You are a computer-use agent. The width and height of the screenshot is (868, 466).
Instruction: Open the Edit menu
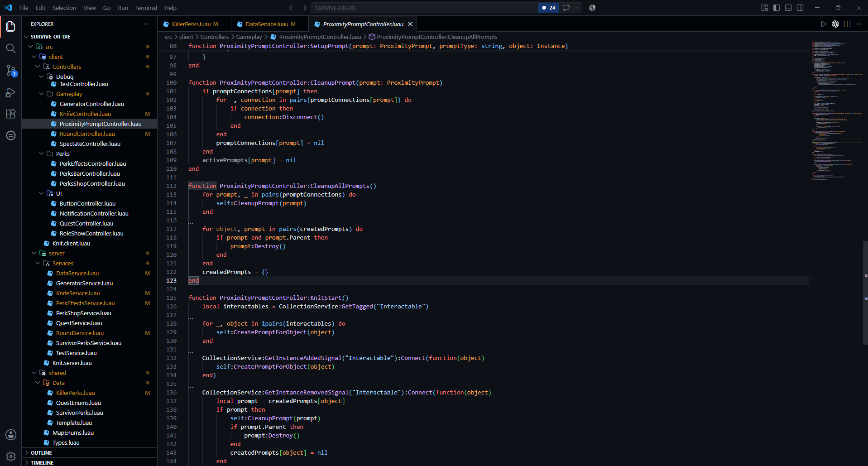point(40,8)
